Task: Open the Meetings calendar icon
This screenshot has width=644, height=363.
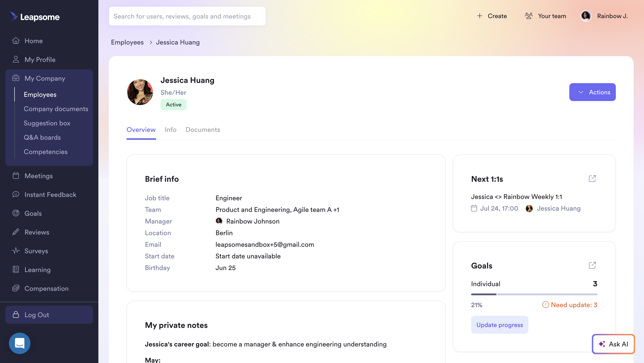Action: click(x=16, y=176)
